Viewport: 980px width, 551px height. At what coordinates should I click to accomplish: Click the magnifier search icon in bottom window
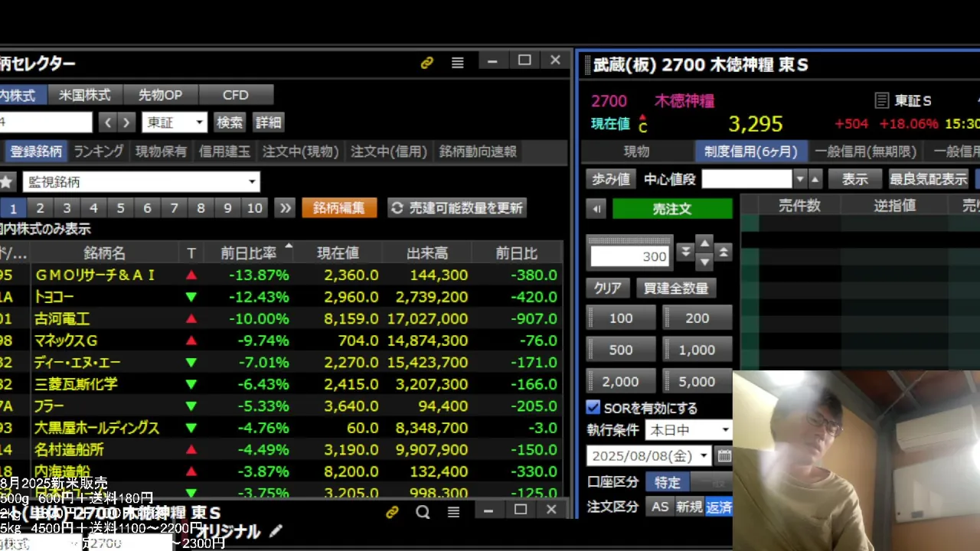pyautogui.click(x=423, y=511)
